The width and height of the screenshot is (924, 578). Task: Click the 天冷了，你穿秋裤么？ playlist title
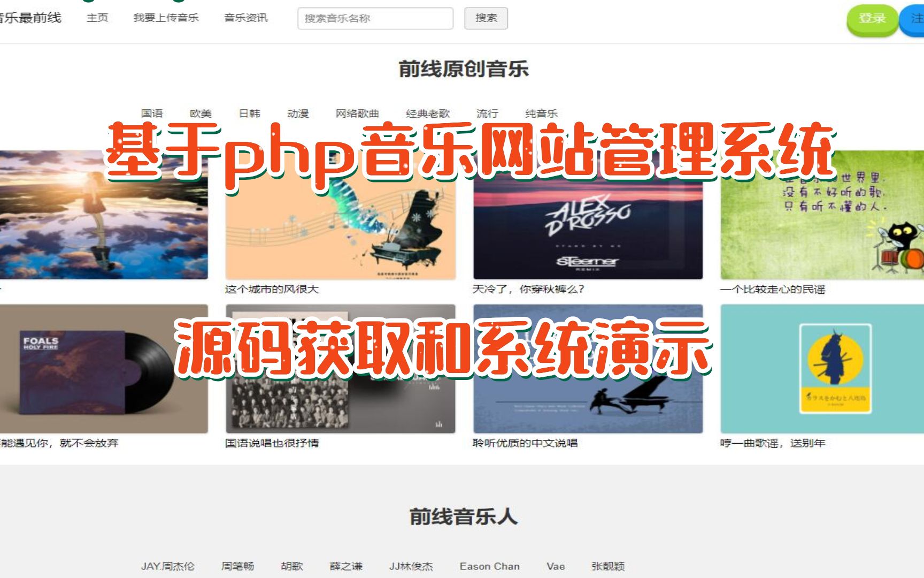pos(528,289)
